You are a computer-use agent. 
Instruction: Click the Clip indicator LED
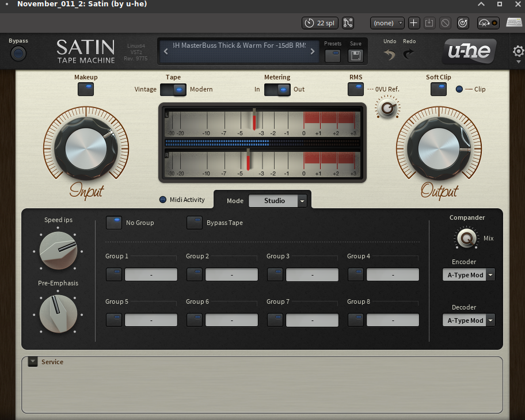459,89
